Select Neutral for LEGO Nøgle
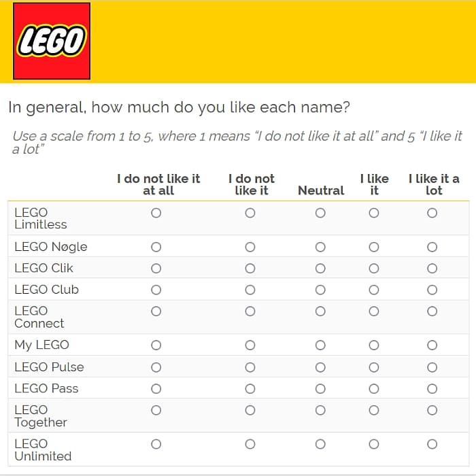Image resolution: width=476 pixels, height=476 pixels. [320, 247]
